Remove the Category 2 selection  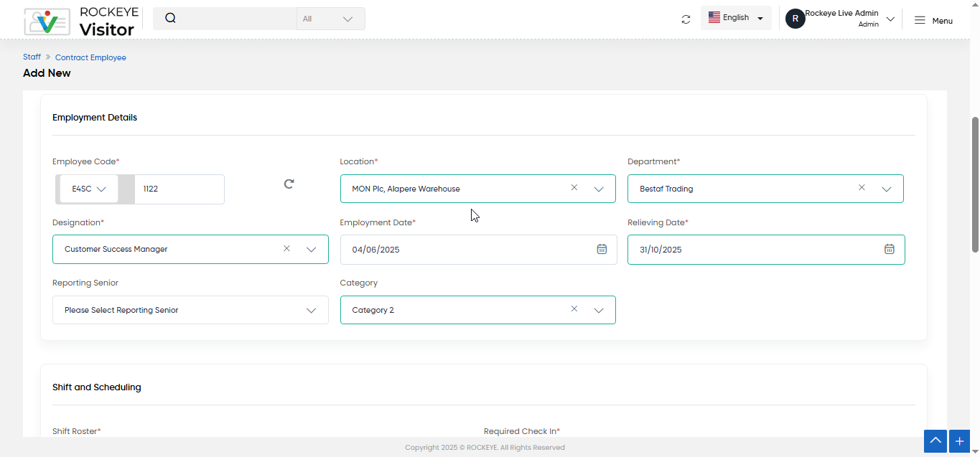click(574, 308)
